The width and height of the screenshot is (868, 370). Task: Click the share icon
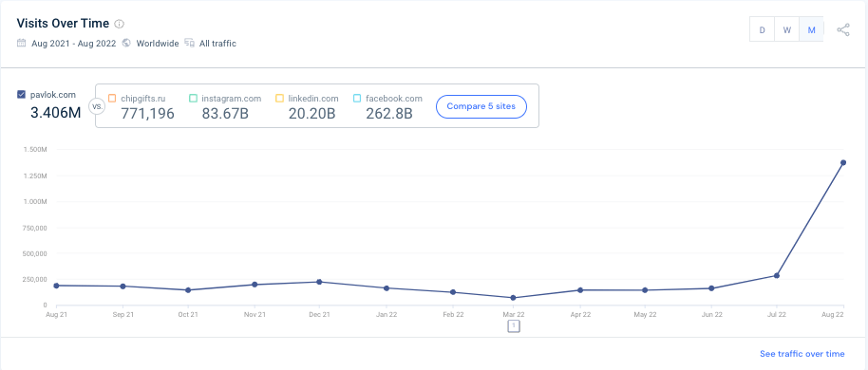pos(843,29)
